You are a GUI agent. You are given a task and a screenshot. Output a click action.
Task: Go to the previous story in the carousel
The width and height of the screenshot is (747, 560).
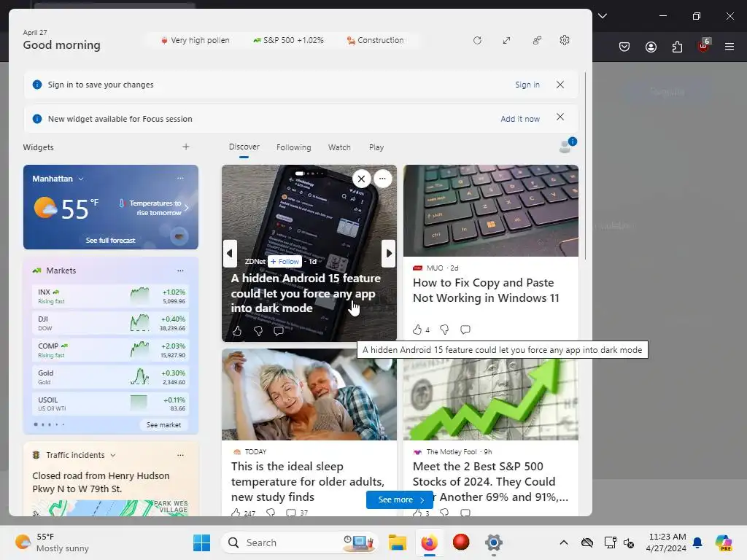tap(230, 253)
